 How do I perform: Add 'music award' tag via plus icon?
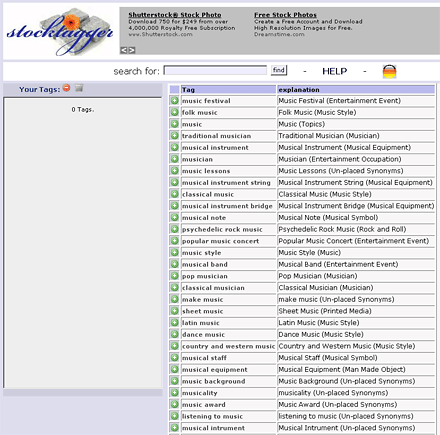[174, 404]
